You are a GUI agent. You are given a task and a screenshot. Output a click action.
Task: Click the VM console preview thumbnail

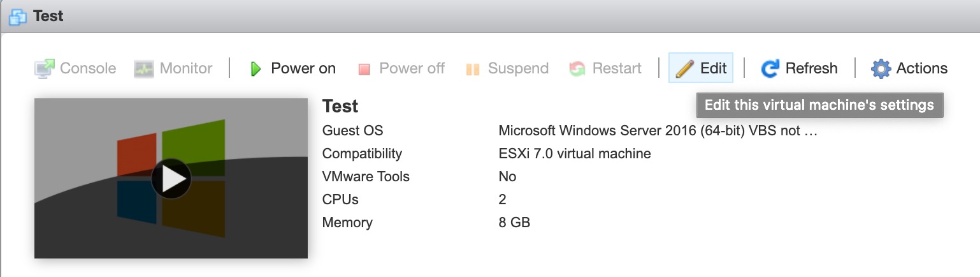(171, 178)
